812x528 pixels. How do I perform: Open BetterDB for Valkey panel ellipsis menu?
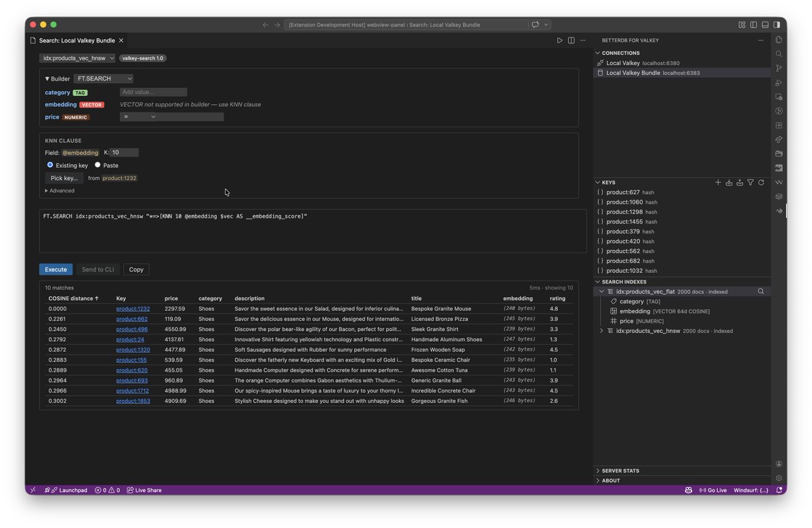tap(761, 41)
